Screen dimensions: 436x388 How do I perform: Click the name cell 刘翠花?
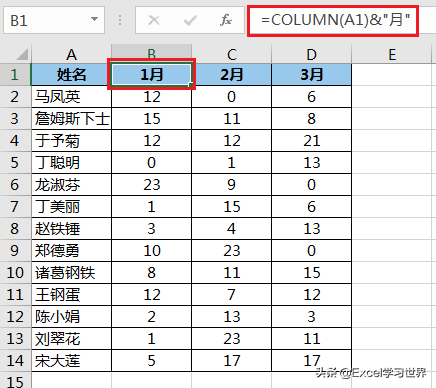click(x=71, y=339)
